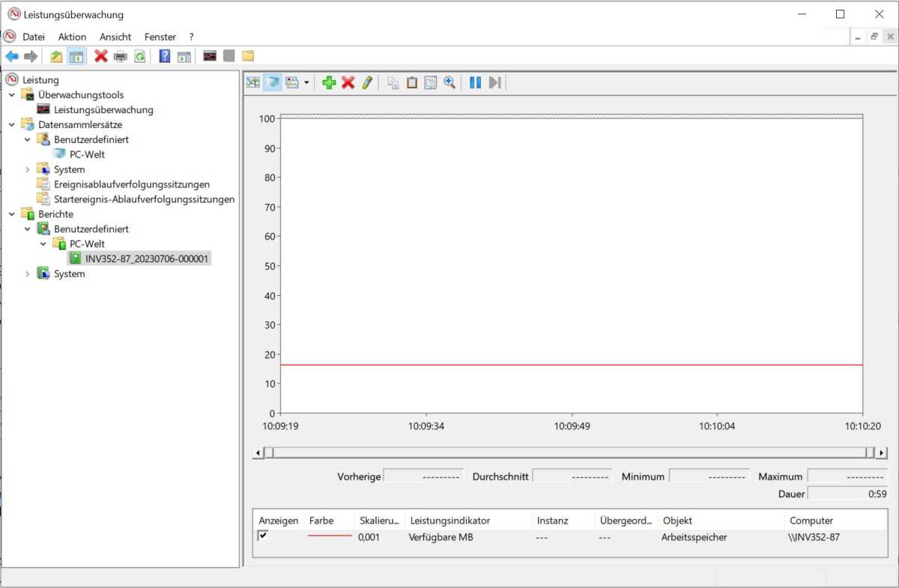Expand System under Datensammlersätze
This screenshot has width=899, height=588.
point(28,169)
